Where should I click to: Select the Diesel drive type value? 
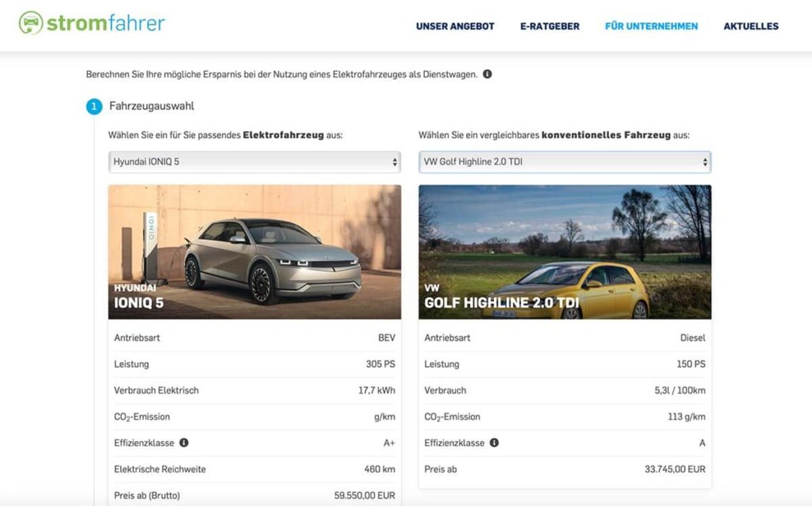click(693, 338)
